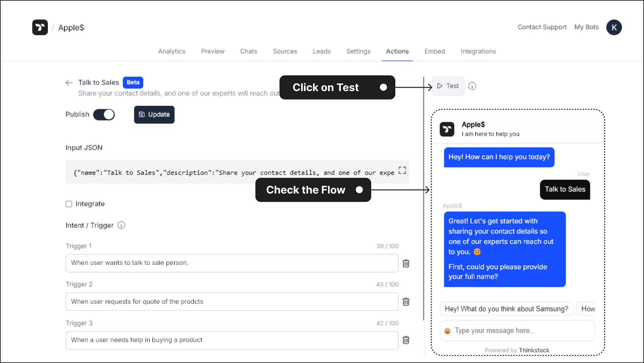Click the Thinkstack logo icon

coord(39,27)
